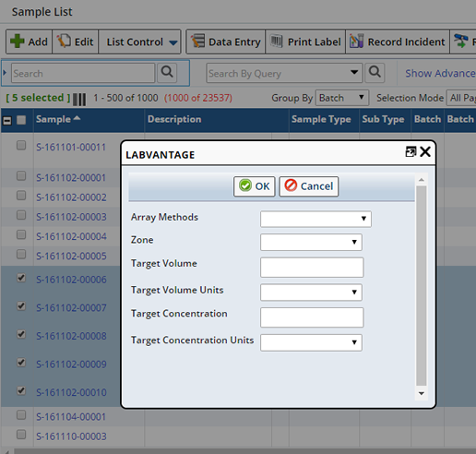Click Cancel in the LABVANTAGE dialog
This screenshot has width=476, height=454.
click(309, 186)
